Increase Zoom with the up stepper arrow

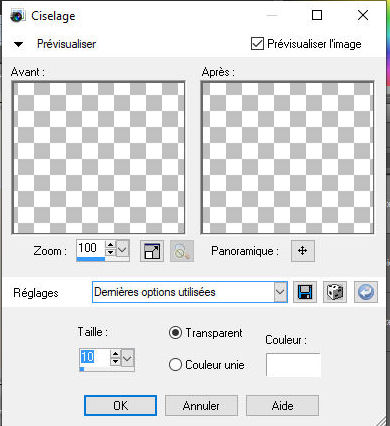pyautogui.click(x=110, y=245)
